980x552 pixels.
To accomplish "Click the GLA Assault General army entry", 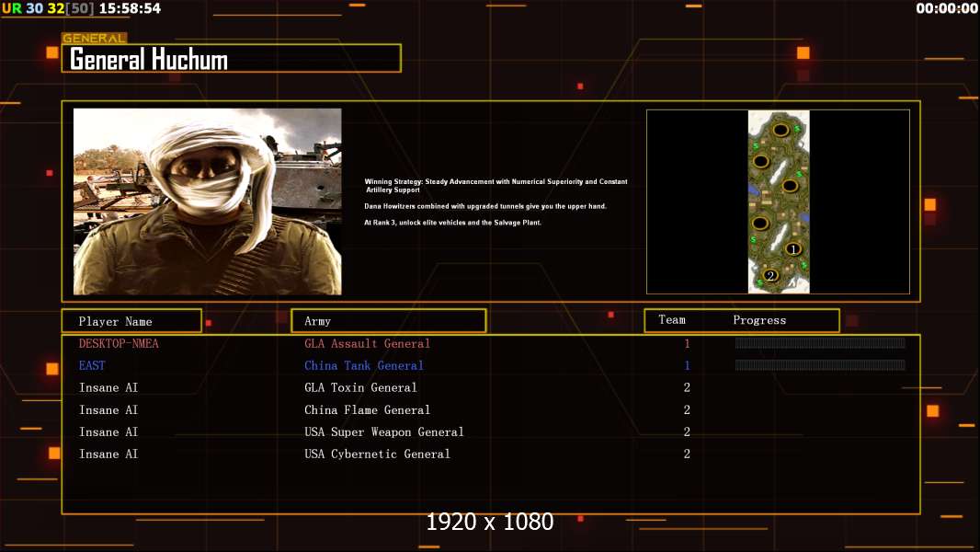I will 367,344.
